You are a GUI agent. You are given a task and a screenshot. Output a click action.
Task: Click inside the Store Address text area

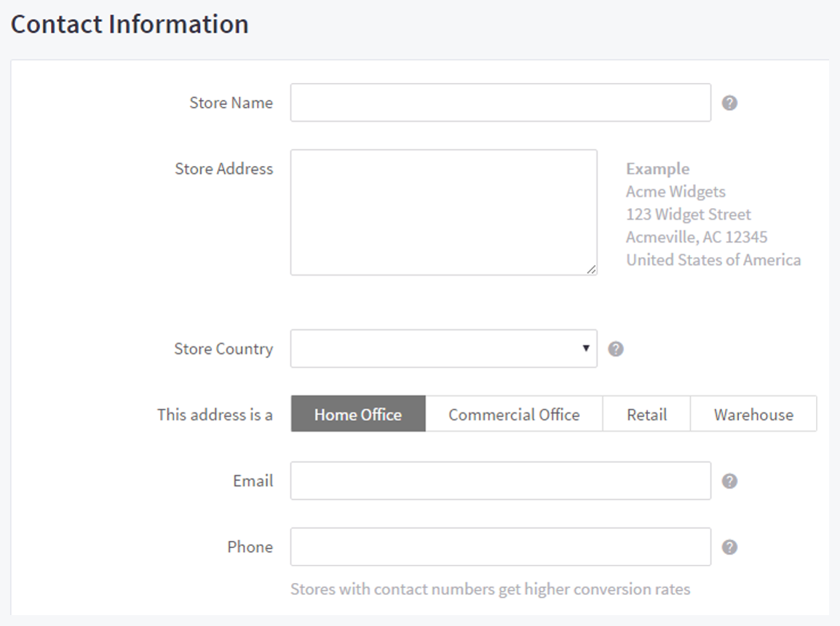[x=443, y=211]
